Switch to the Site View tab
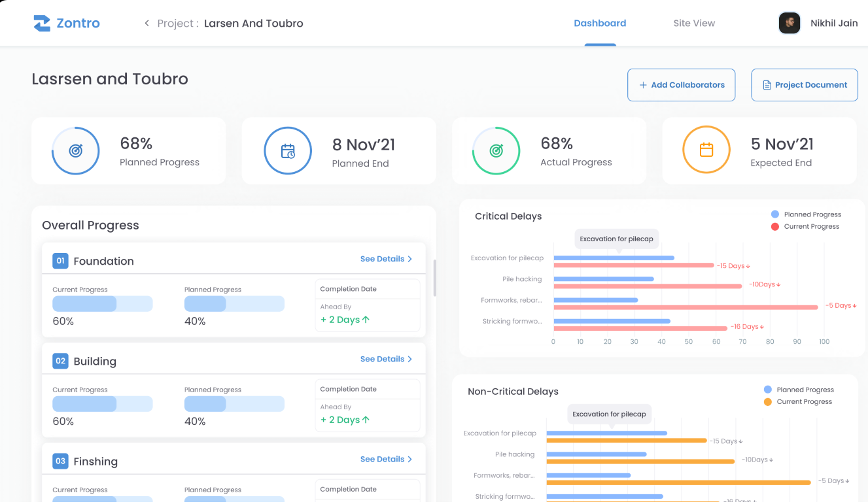The image size is (868, 504). click(694, 23)
